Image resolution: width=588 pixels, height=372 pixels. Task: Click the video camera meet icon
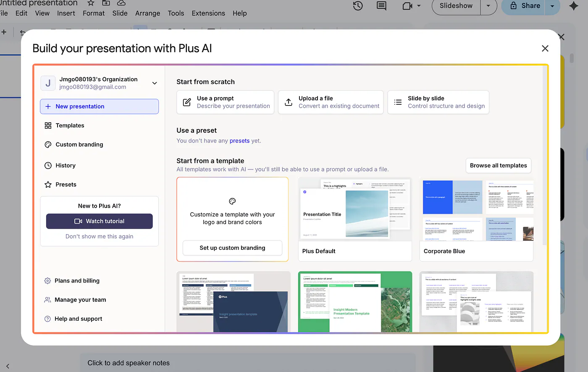[407, 6]
